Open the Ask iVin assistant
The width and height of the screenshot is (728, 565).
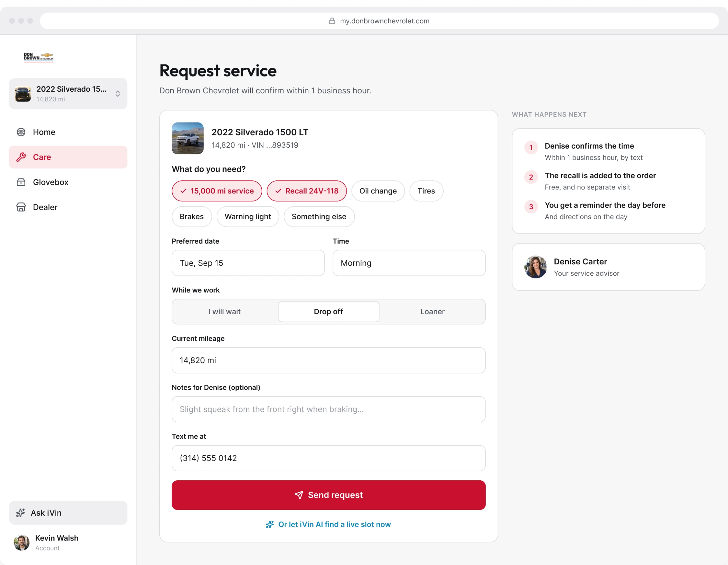(68, 513)
